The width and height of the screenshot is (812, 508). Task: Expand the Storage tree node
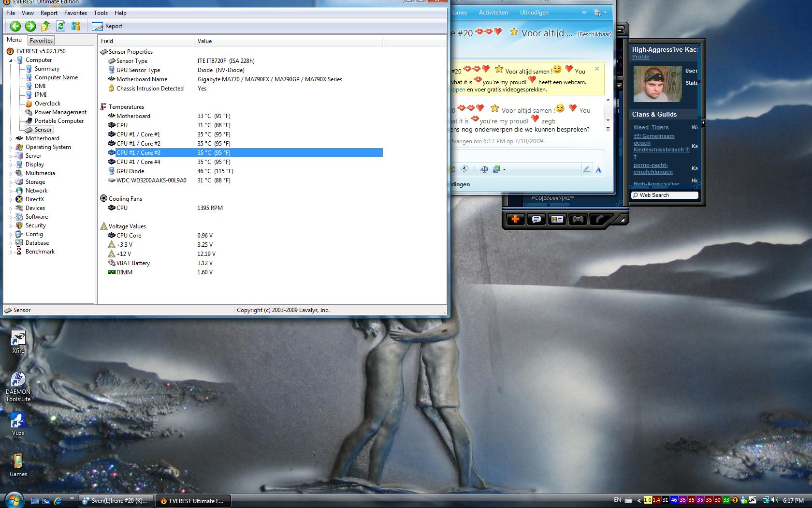(x=11, y=182)
